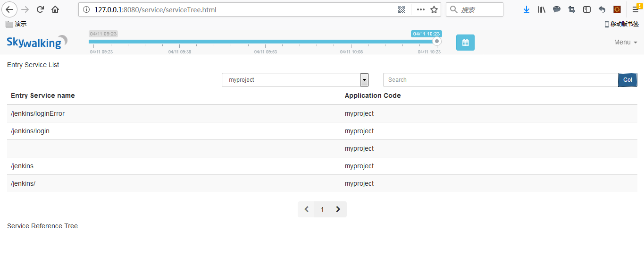Click the Service Reference Tree heading
Image resolution: width=644 pixels, height=267 pixels.
point(42,226)
